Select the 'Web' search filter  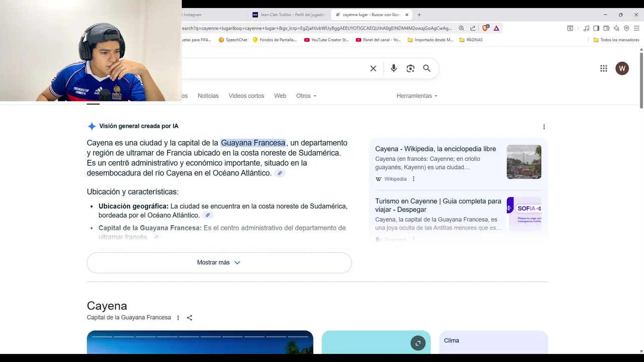(280, 96)
